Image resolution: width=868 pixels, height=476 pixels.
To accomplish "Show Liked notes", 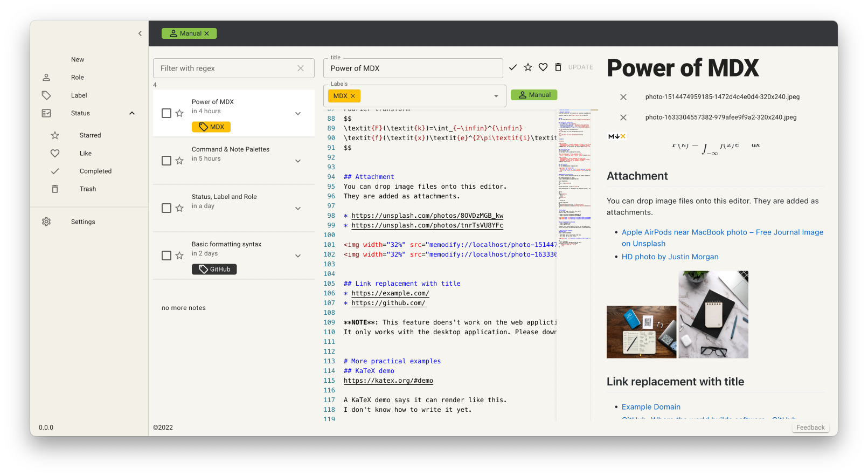I will coord(86,153).
